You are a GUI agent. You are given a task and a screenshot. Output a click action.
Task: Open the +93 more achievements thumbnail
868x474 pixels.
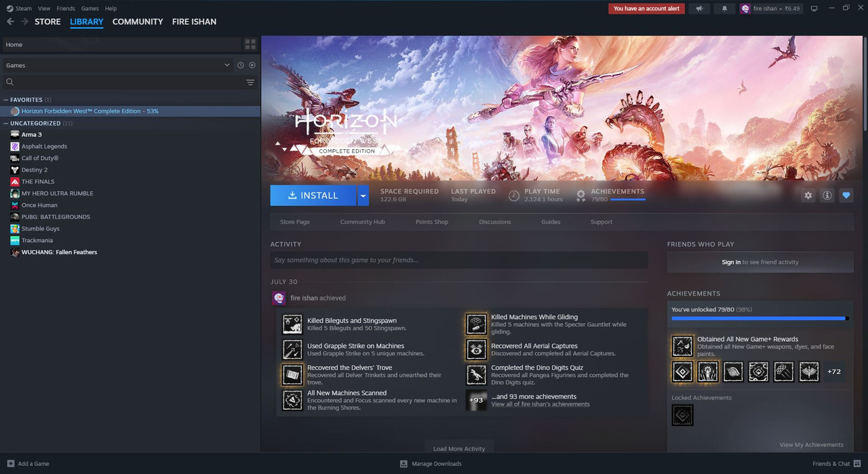(476, 400)
